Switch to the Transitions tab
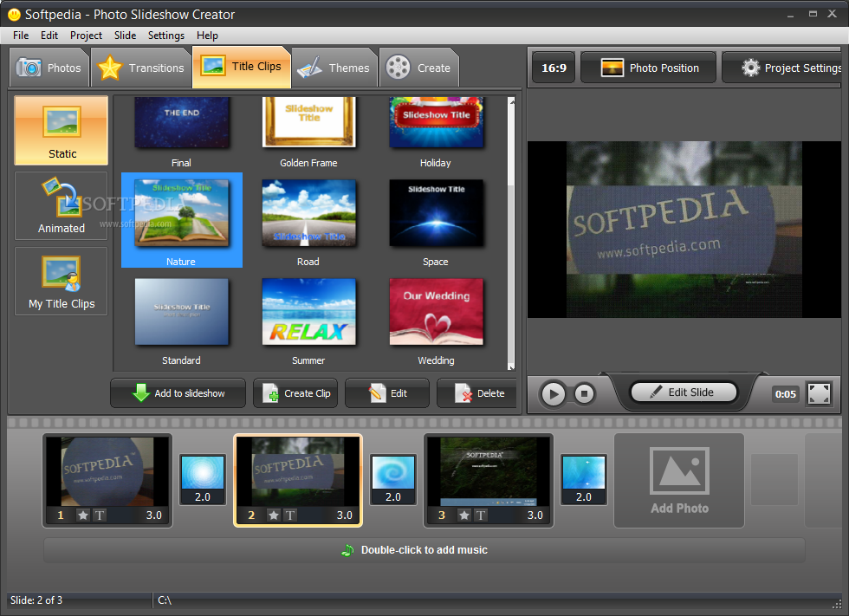The height and width of the screenshot is (616, 849). click(141, 68)
